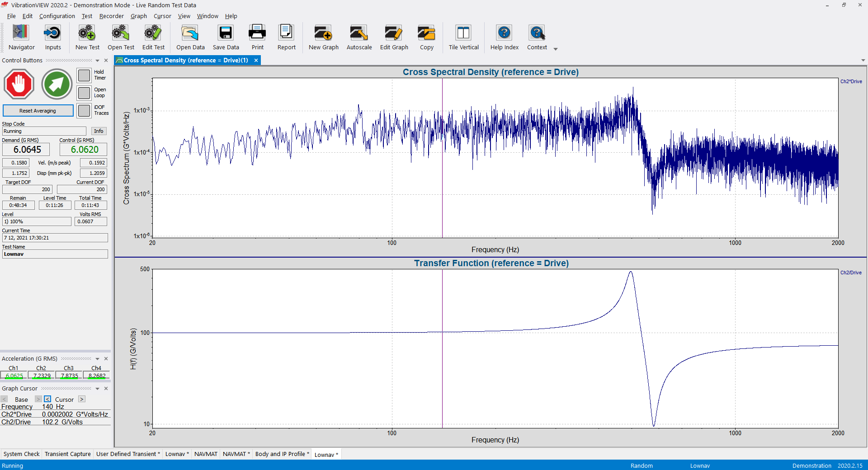This screenshot has height=470, width=868.
Task: Click the Save Data disk icon
Action: pyautogui.click(x=226, y=37)
